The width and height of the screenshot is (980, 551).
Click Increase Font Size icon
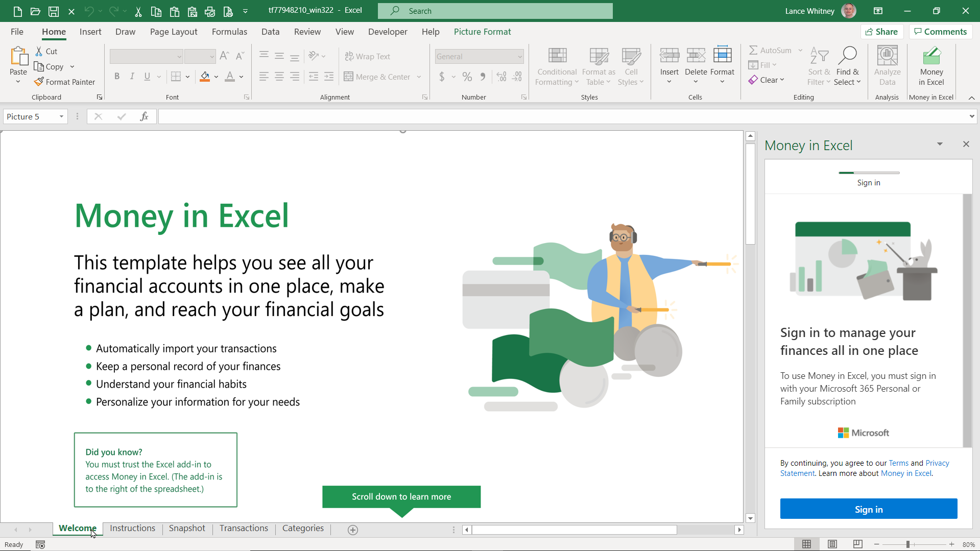[x=224, y=56]
